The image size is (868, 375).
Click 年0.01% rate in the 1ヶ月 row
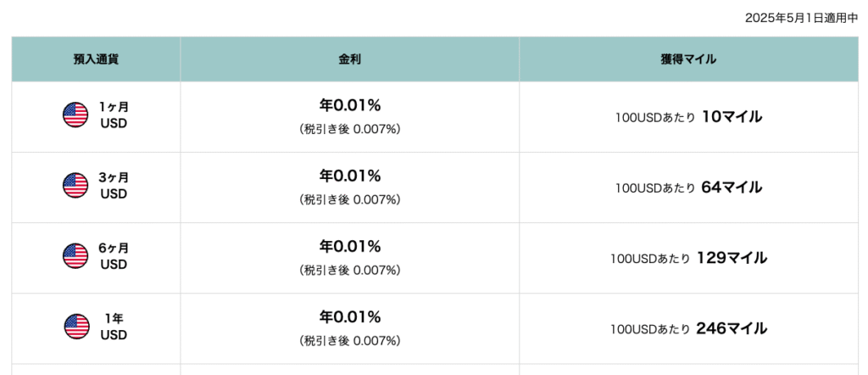coord(350,105)
